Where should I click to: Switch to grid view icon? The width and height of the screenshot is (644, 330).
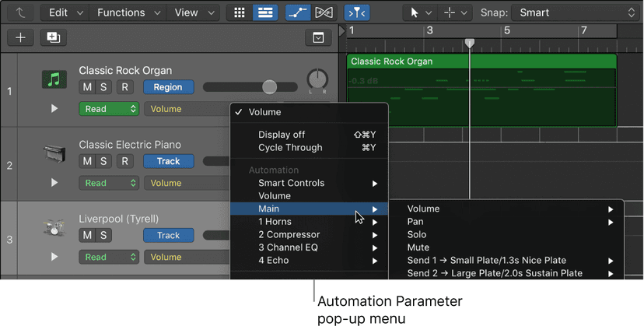(x=240, y=12)
